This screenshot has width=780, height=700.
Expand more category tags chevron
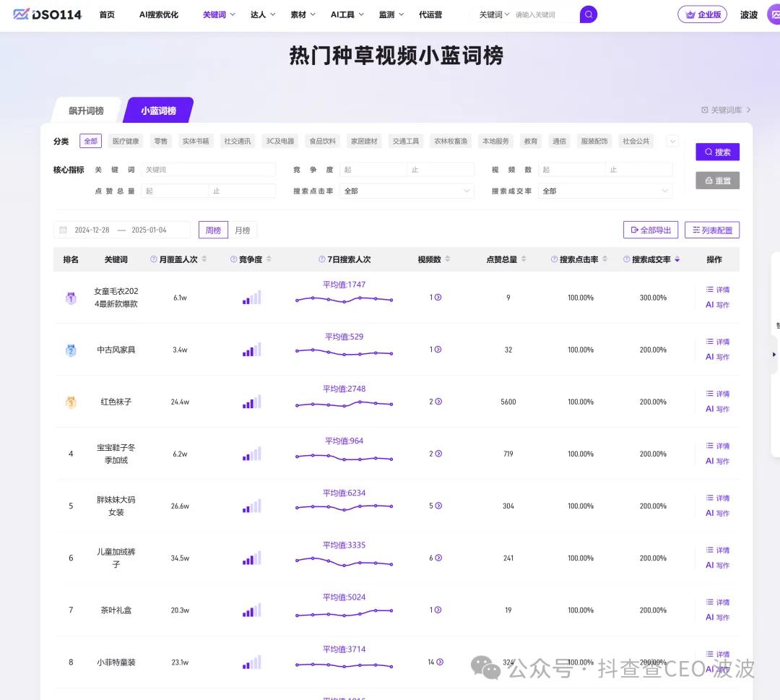pyautogui.click(x=672, y=142)
